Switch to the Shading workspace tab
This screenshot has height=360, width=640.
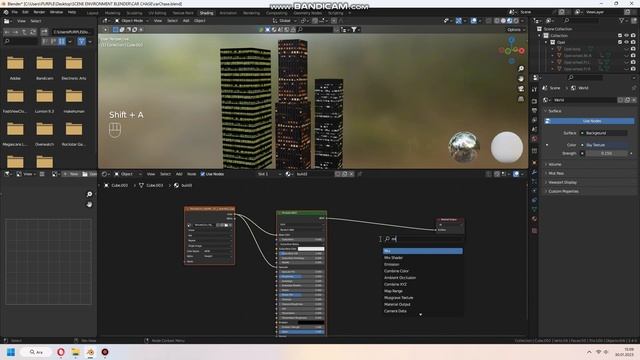pos(207,13)
